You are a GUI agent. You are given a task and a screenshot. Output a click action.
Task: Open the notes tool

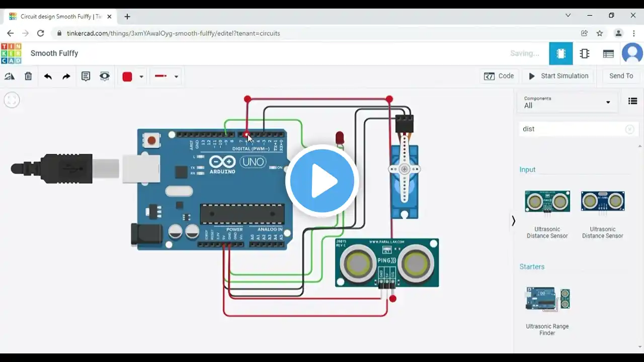click(86, 76)
